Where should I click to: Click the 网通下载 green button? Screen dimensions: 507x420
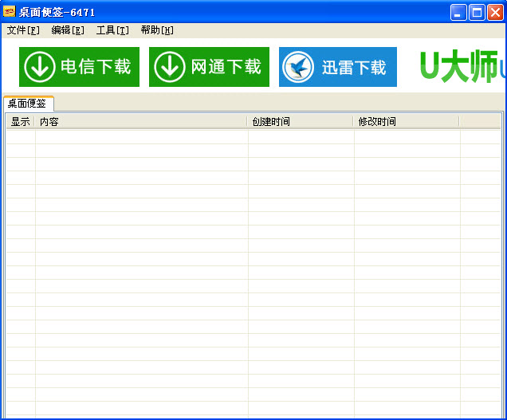[209, 67]
